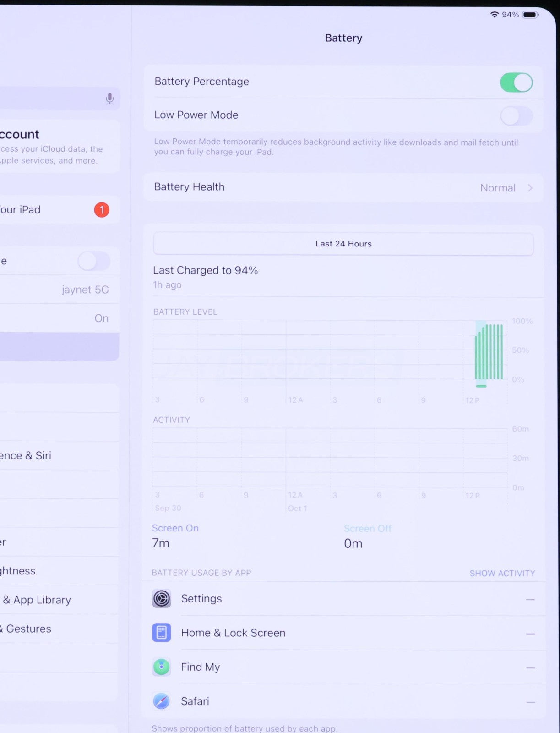560x733 pixels.
Task: Tap the microphone icon in search field
Action: pos(109,98)
